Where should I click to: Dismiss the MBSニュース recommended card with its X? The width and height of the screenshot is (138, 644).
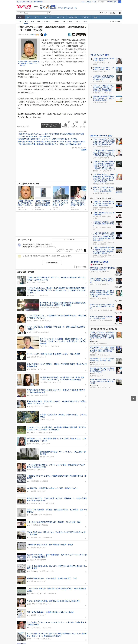tap(33, 210)
